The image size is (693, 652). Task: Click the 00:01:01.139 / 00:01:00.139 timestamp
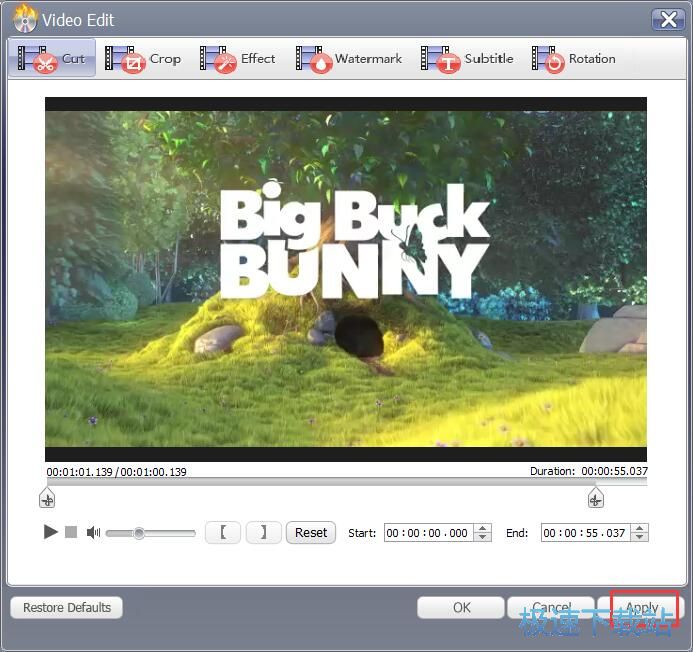(x=116, y=472)
